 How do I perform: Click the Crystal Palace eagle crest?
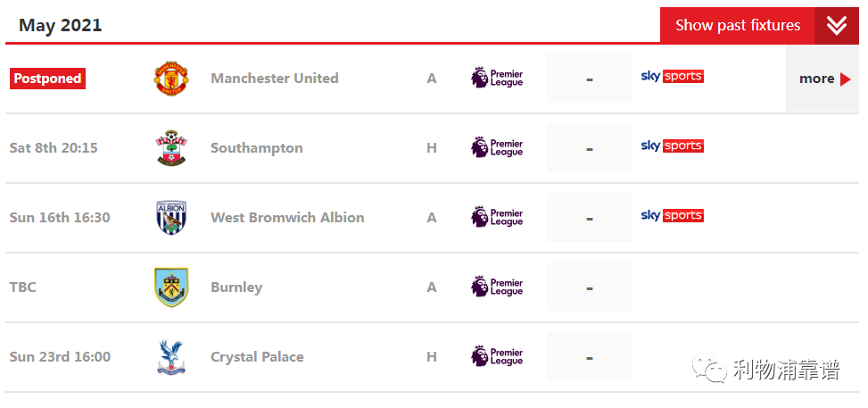tap(171, 357)
